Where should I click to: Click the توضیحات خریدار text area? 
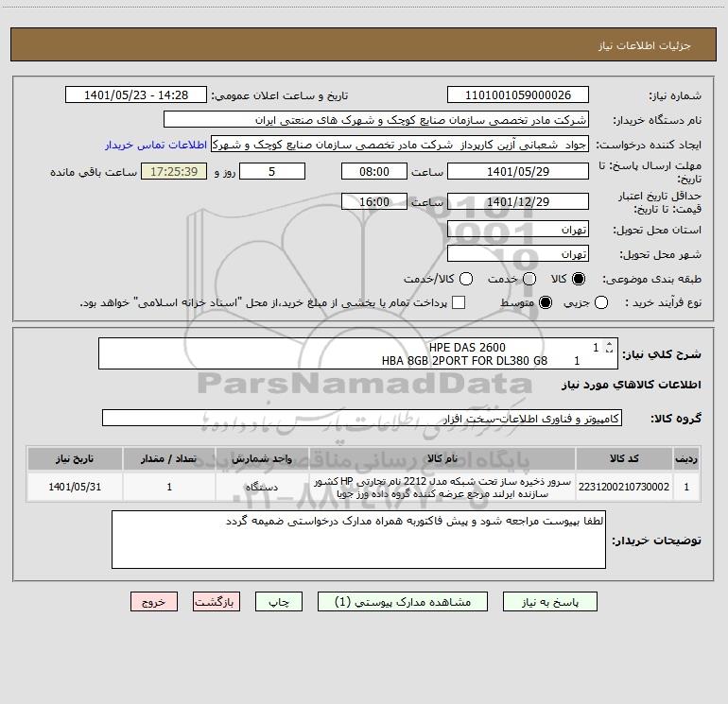pyautogui.click(x=358, y=540)
